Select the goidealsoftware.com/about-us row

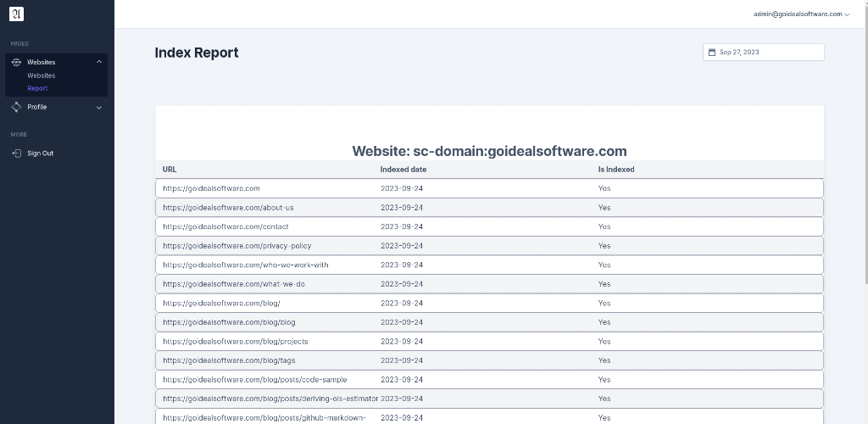tap(489, 208)
